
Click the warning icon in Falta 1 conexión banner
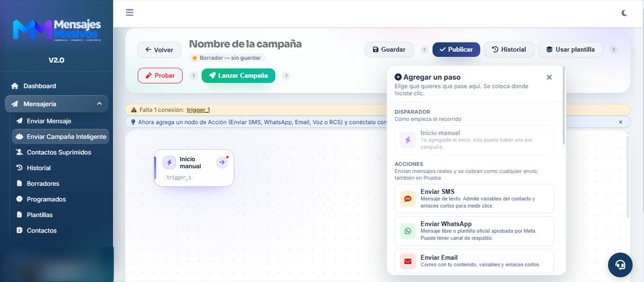click(134, 110)
